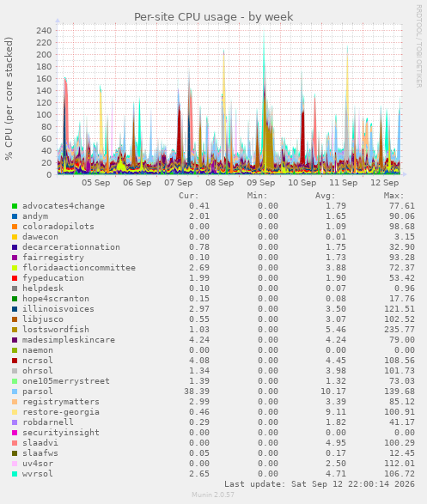Click the 'floridaactioncommittee' legend label
The height and width of the screenshot is (504, 427).
[79, 268]
